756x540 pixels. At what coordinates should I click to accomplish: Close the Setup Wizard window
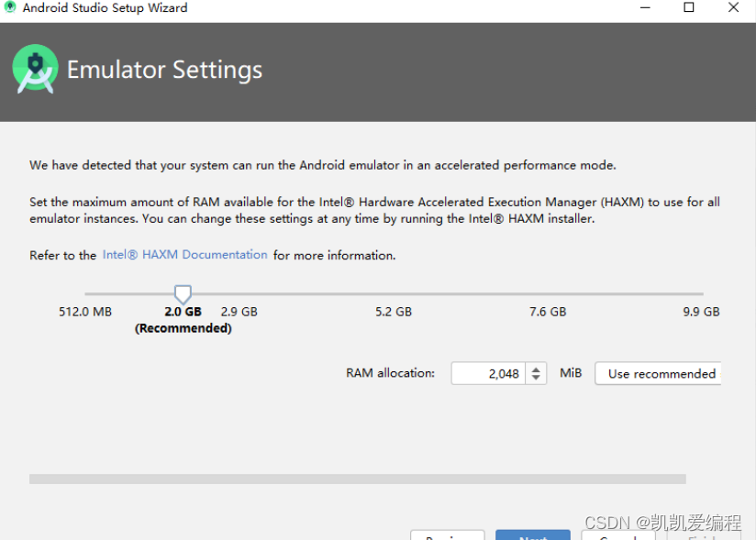point(733,7)
